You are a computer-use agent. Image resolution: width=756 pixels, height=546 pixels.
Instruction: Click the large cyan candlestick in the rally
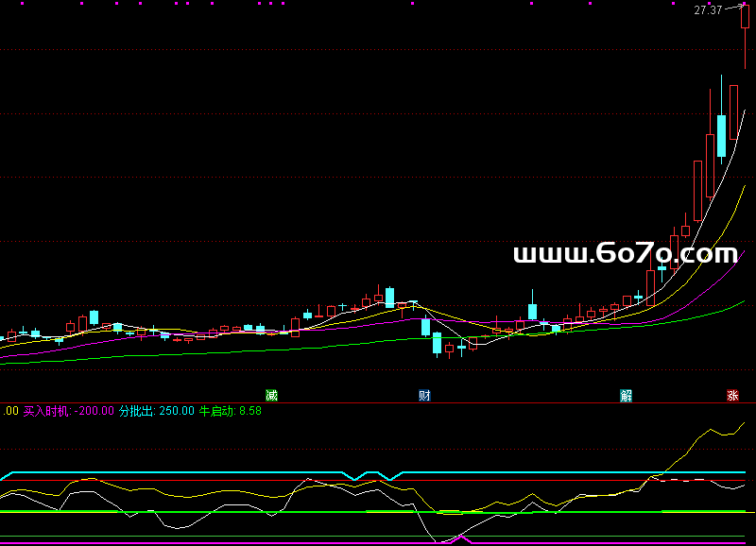[x=721, y=135]
